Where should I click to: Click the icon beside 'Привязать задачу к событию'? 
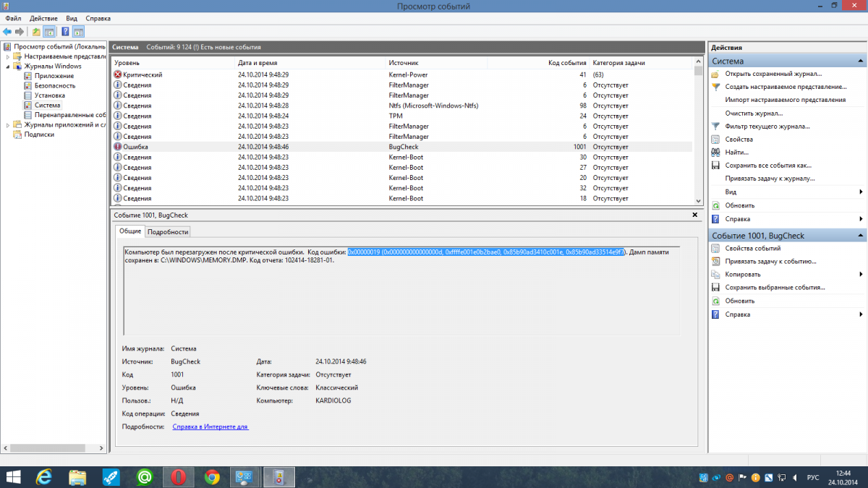coord(715,262)
